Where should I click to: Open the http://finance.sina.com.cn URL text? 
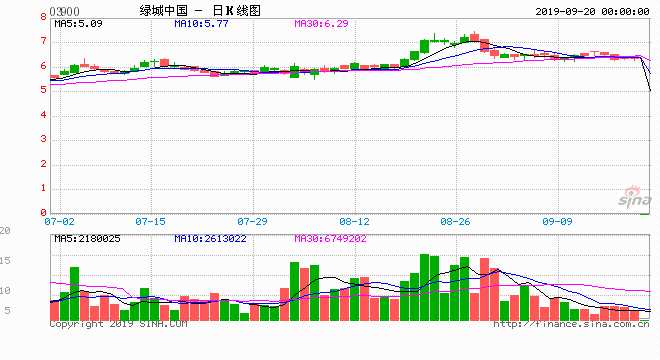coord(571,324)
